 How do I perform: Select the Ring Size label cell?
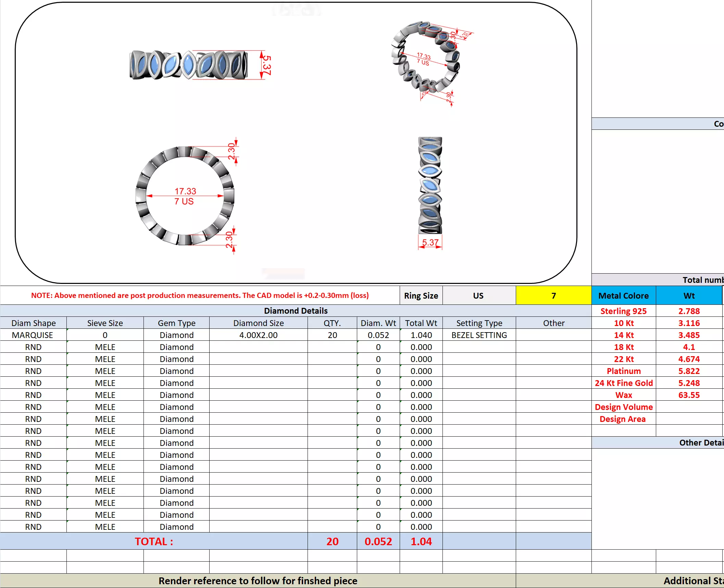click(x=421, y=296)
